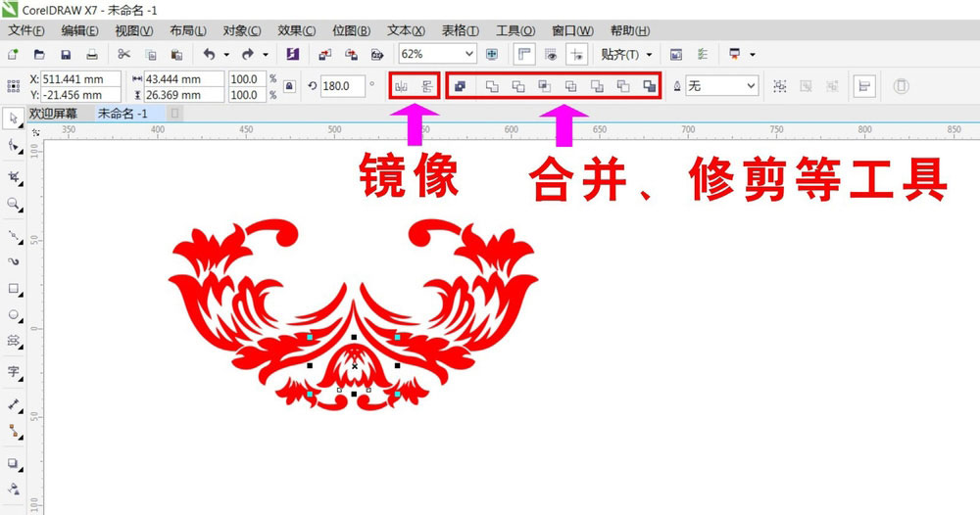Image resolution: width=980 pixels, height=515 pixels.
Task: Mirror the object vertically
Action: [427, 86]
